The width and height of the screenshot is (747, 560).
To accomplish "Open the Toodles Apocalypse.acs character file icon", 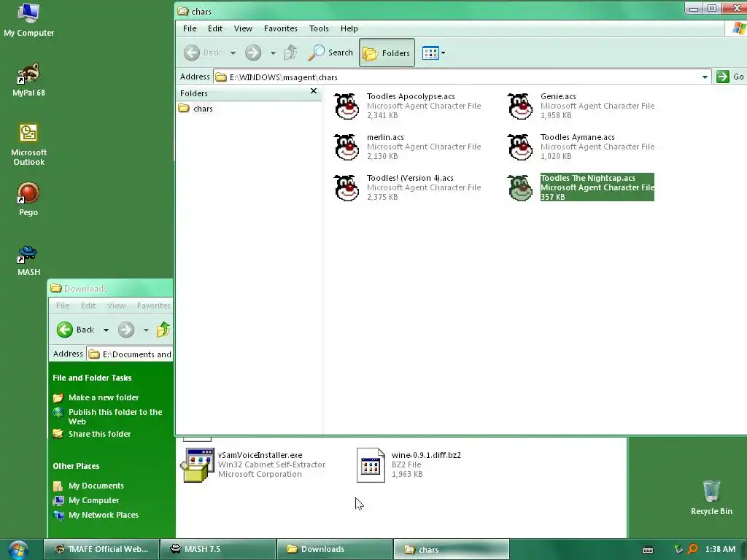I will point(347,106).
